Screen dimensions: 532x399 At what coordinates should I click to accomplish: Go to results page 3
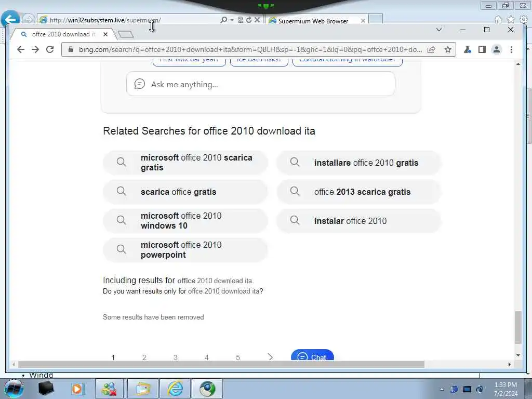[176, 357]
